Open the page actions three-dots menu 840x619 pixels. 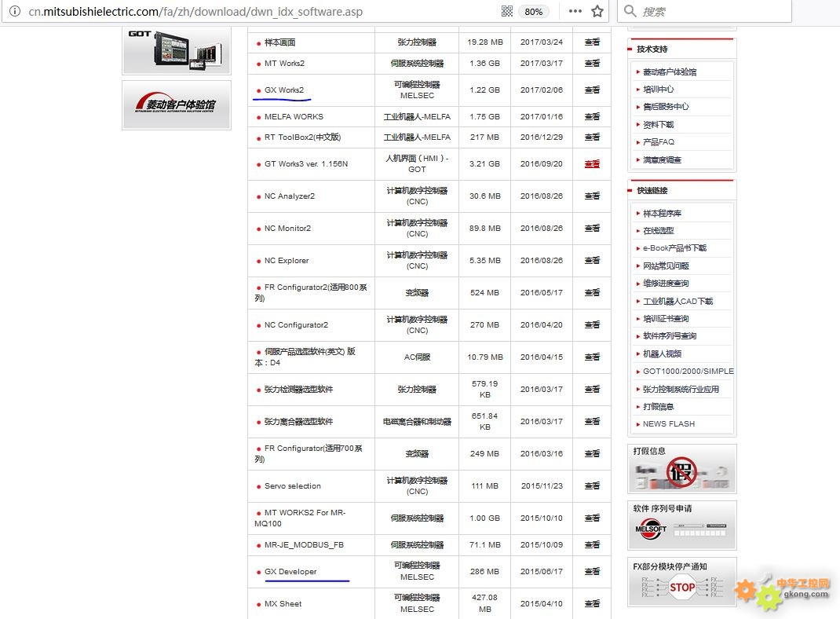(x=575, y=11)
